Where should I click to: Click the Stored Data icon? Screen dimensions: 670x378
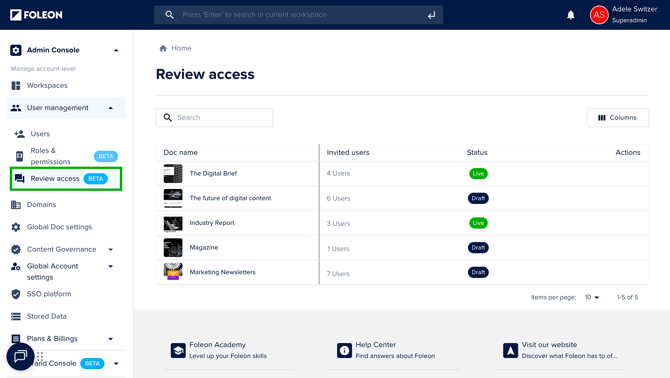point(16,316)
